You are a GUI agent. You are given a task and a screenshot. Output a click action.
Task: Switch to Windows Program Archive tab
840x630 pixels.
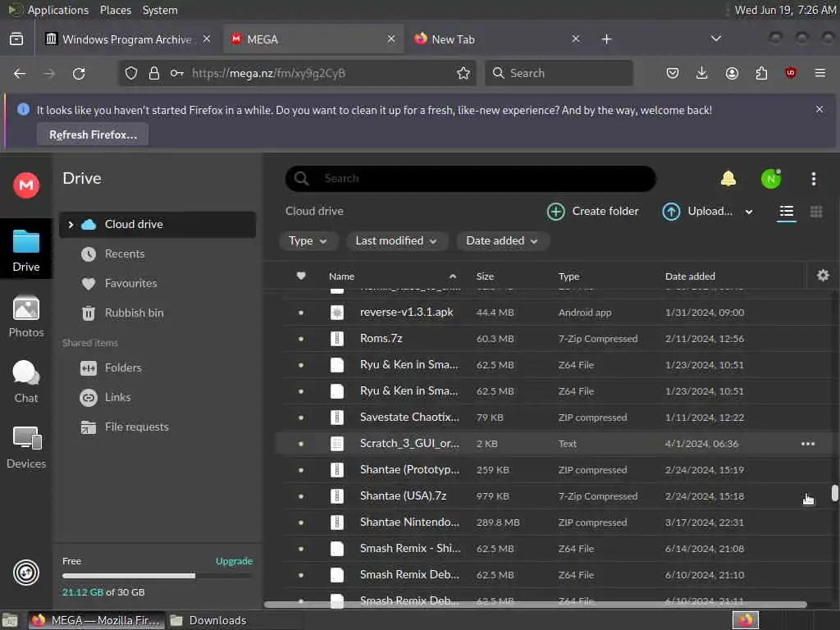point(127,39)
